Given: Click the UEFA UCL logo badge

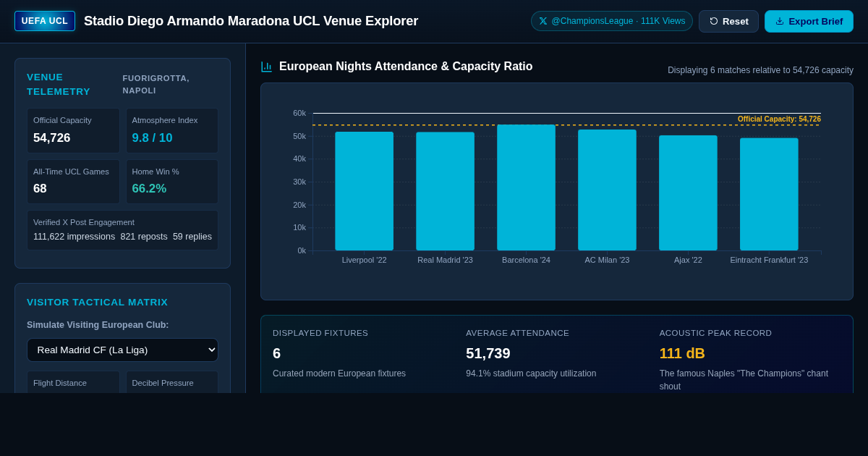Looking at the screenshot, I should (x=45, y=21).
